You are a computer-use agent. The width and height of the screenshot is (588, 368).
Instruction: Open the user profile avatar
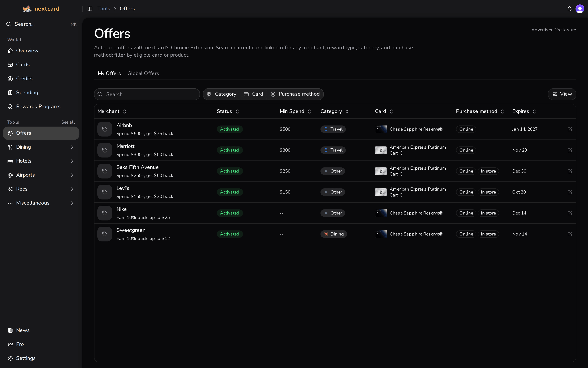(580, 9)
